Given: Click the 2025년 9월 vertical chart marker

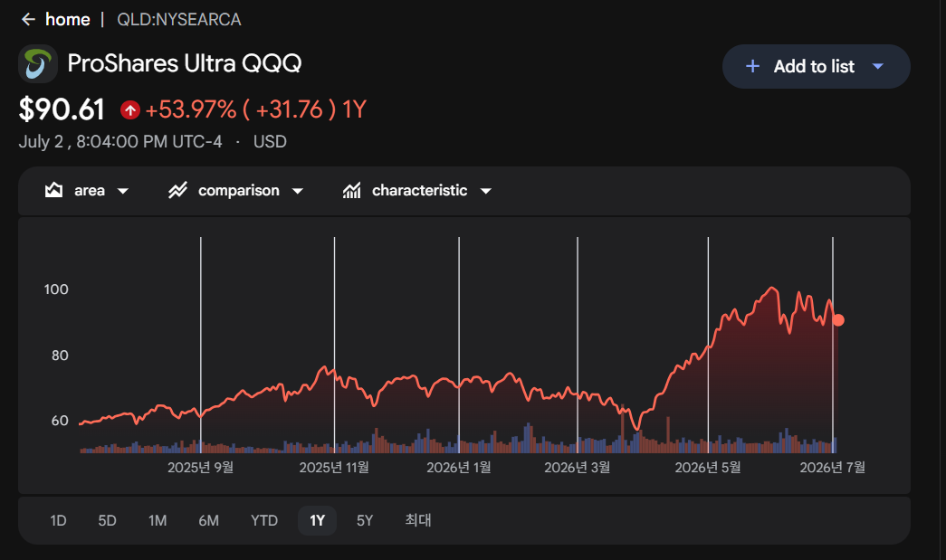Looking at the screenshot, I should 201,345.
